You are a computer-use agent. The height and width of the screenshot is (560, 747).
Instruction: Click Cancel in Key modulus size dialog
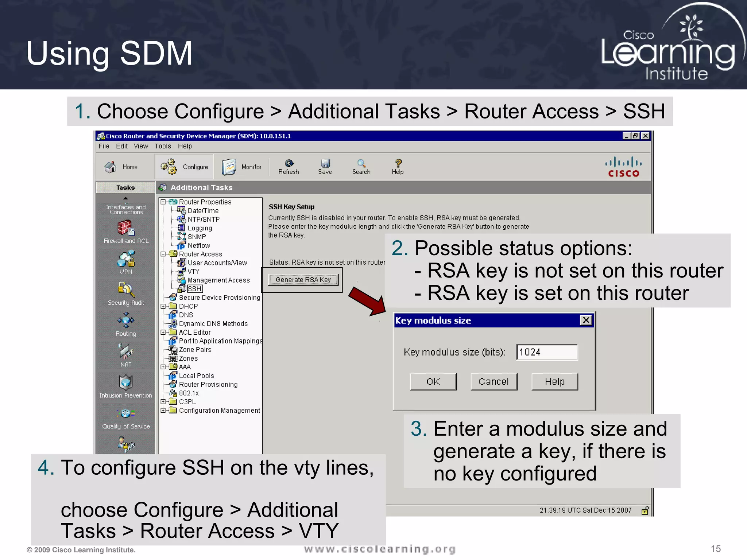[494, 382]
